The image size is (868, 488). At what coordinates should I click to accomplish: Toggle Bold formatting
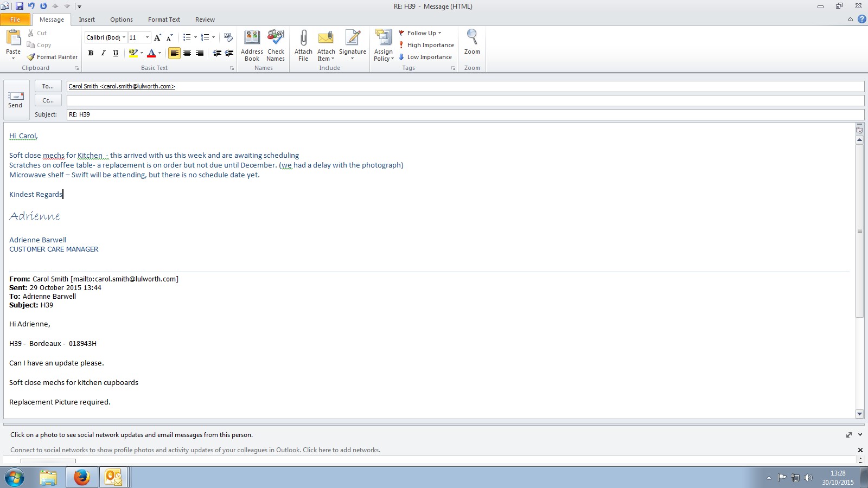(91, 53)
